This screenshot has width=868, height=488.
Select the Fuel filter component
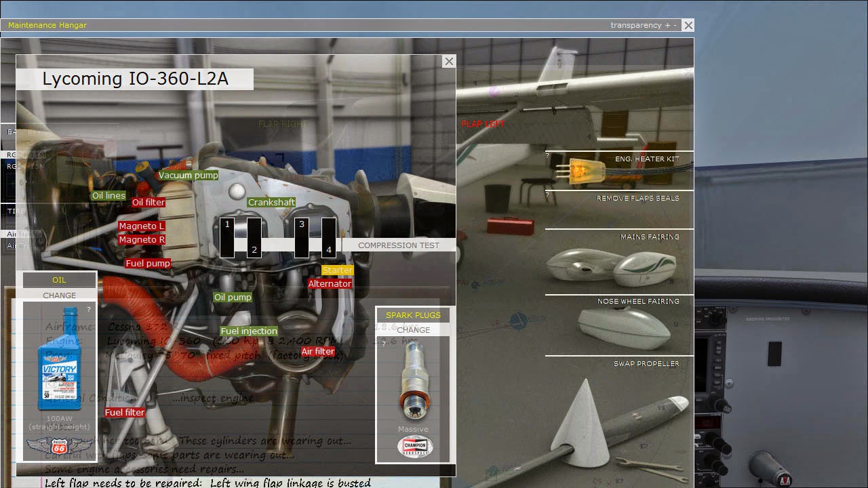point(125,413)
